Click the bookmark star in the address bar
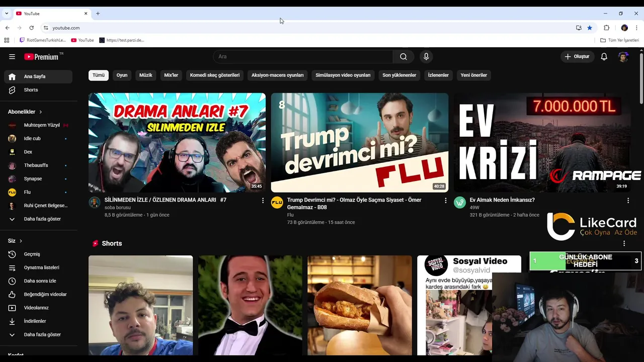644x362 pixels. (x=590, y=28)
